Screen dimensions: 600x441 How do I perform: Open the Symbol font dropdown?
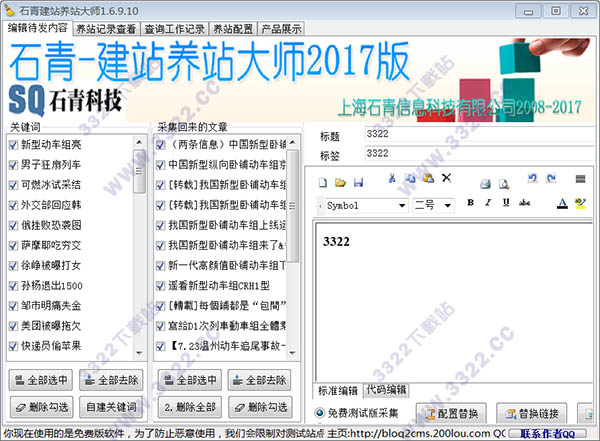(x=402, y=206)
